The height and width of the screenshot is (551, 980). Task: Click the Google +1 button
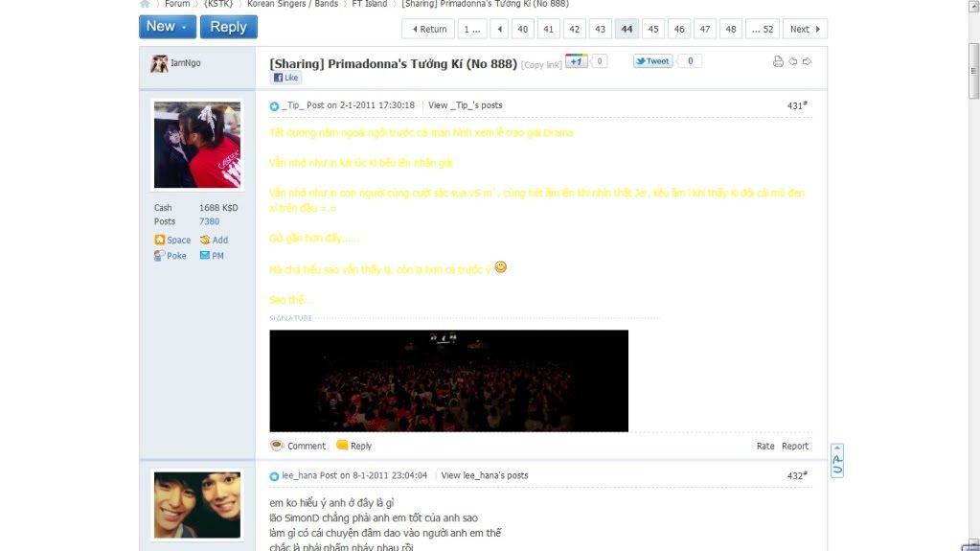[577, 61]
